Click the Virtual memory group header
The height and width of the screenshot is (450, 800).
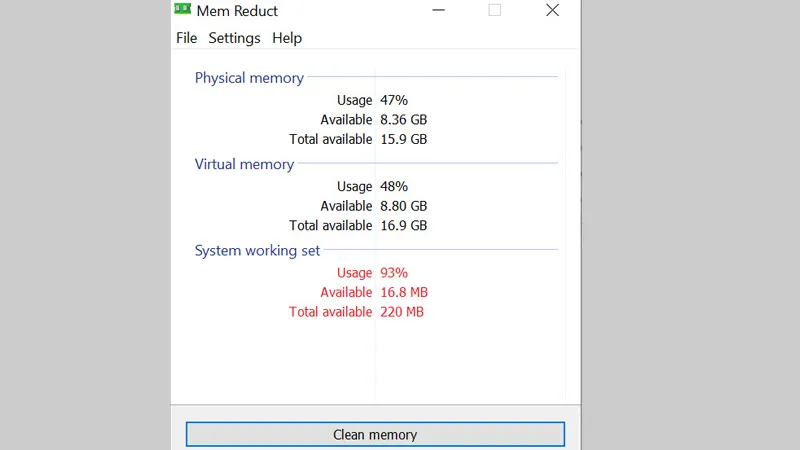pyautogui.click(x=244, y=164)
